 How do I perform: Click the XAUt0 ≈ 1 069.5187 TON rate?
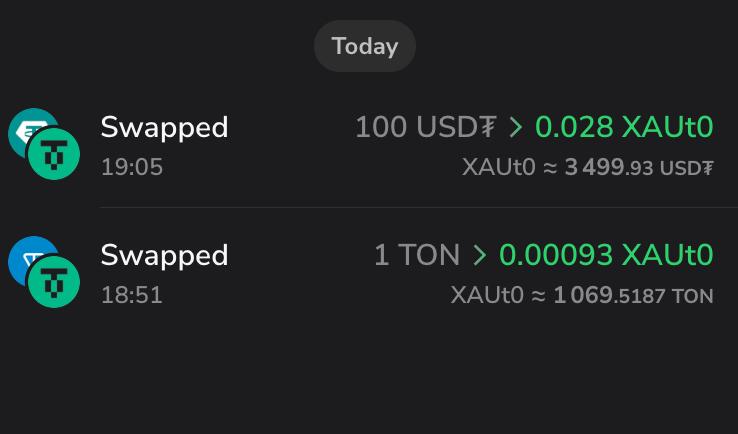click(582, 295)
